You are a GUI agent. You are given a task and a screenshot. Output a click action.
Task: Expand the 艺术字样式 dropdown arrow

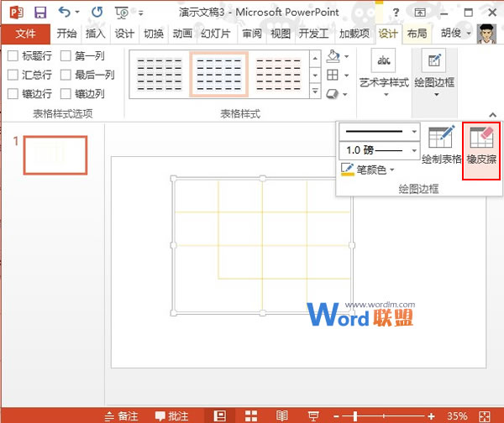386,94
